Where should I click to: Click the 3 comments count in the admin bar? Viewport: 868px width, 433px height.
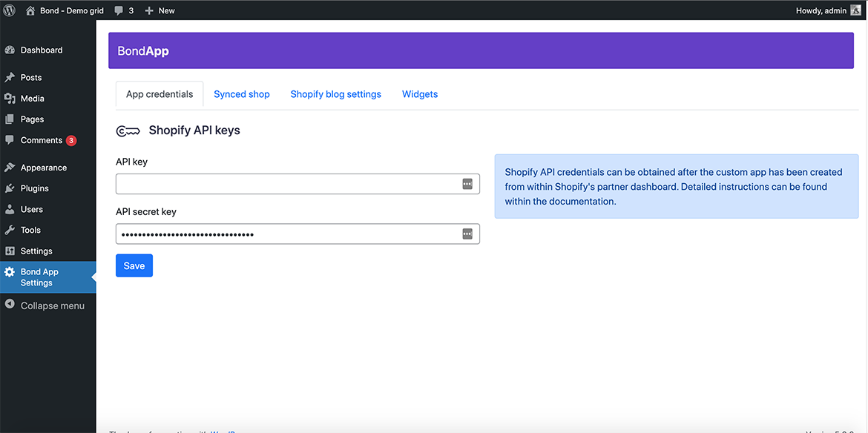[x=131, y=10]
